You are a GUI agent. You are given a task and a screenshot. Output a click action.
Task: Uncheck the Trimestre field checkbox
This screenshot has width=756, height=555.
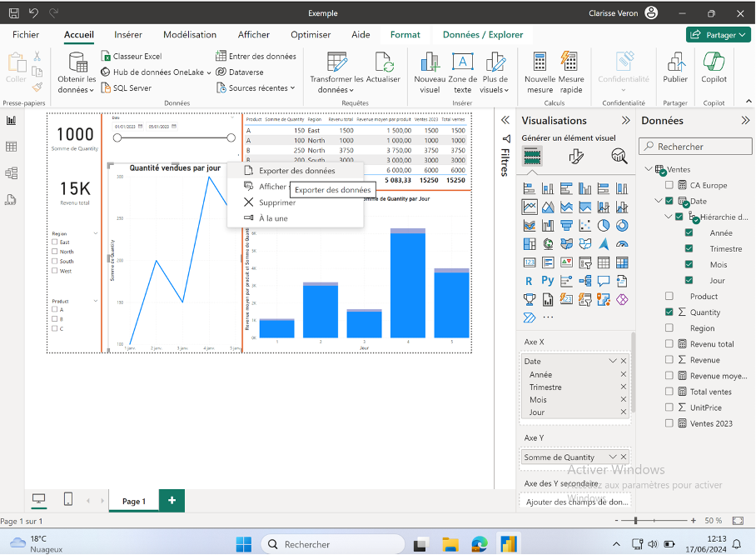tap(689, 248)
